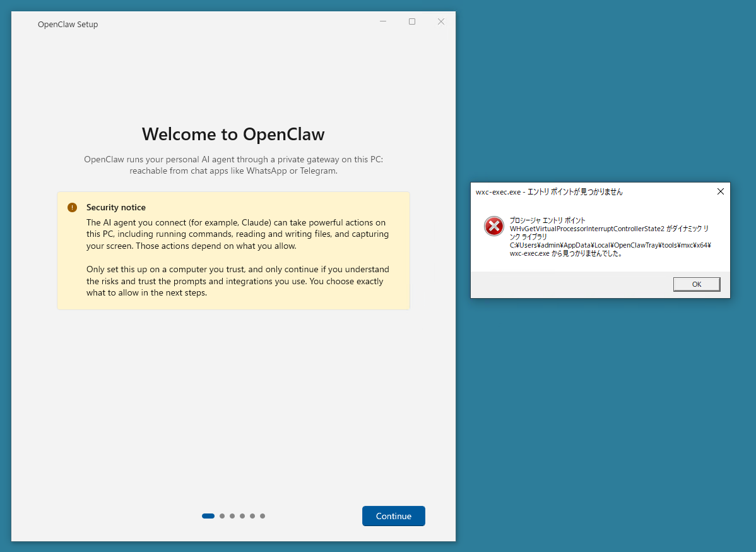This screenshot has height=552, width=756.
Task: Click the "The AI agent you connect" paragraph
Action: [238, 234]
